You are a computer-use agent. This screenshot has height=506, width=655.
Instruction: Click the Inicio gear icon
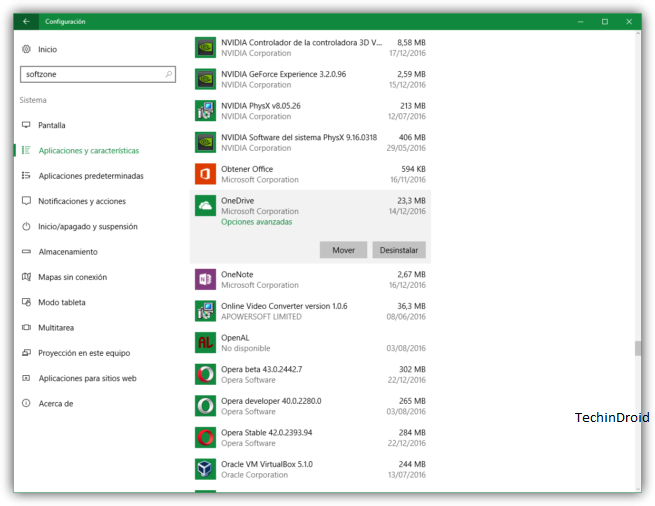coord(26,49)
